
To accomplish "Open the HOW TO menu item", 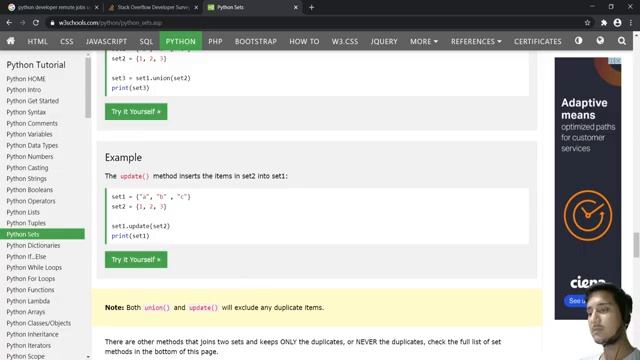I will (x=304, y=41).
